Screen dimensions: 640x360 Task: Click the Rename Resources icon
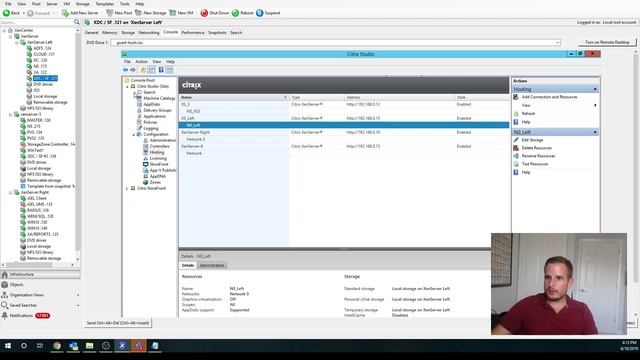516,156
